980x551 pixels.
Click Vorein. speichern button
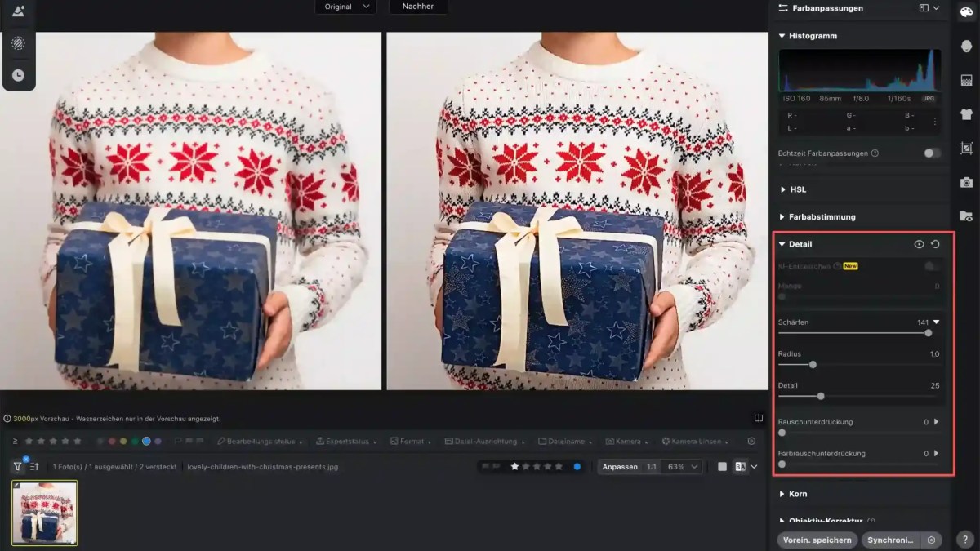point(817,540)
